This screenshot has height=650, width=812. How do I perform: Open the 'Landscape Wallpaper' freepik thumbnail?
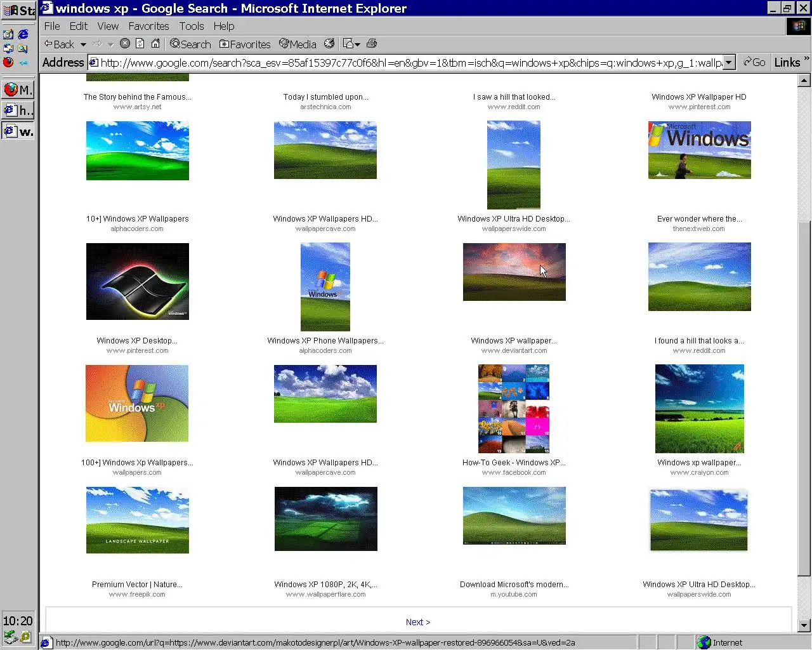click(138, 520)
